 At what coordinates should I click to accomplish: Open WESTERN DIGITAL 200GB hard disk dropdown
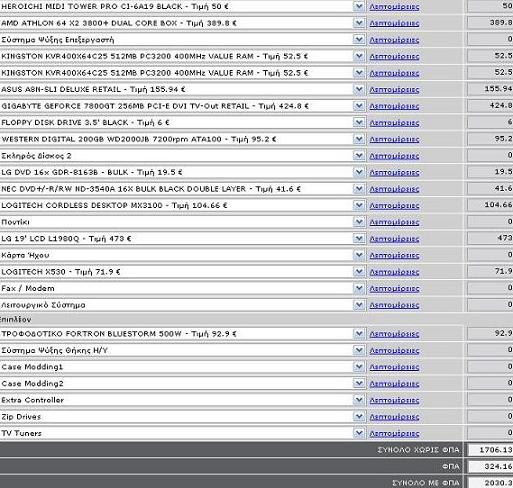(x=359, y=139)
